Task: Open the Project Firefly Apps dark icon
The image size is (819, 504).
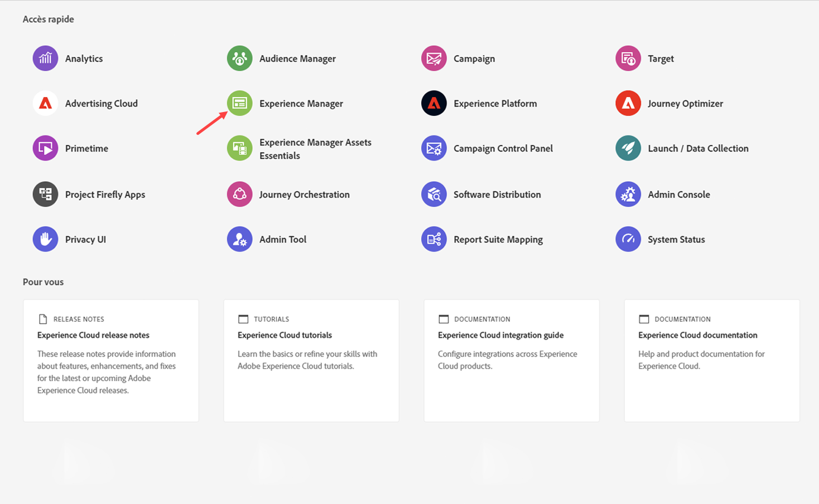Action: 45,194
